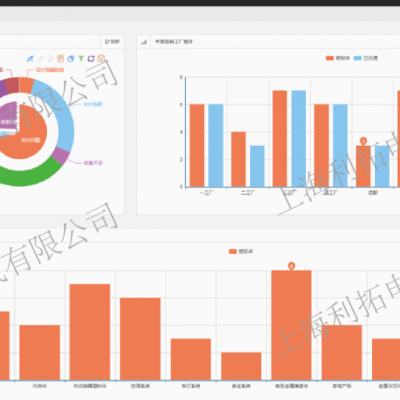Click the blue bar for 成都

382,166
